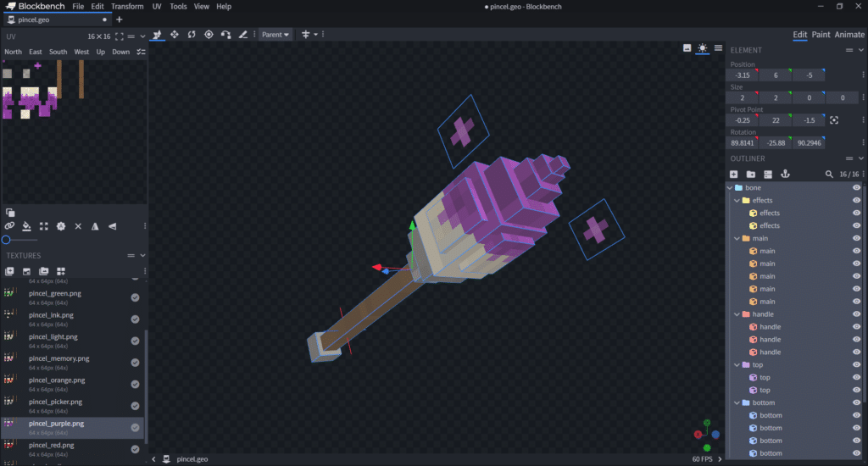Image resolution: width=868 pixels, height=466 pixels.
Task: Open a new tab with plus button
Action: point(119,19)
